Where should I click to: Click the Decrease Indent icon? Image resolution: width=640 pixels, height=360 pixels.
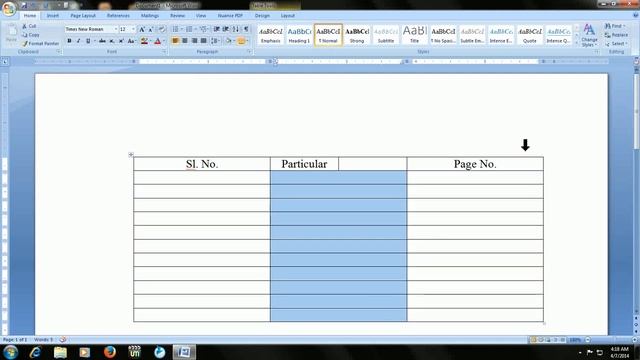coord(217,29)
